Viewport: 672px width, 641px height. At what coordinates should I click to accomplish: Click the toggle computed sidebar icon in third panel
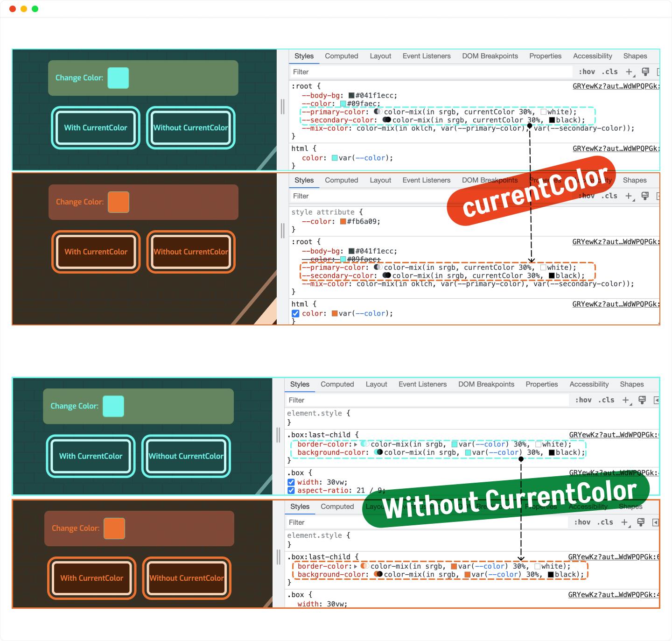657,400
